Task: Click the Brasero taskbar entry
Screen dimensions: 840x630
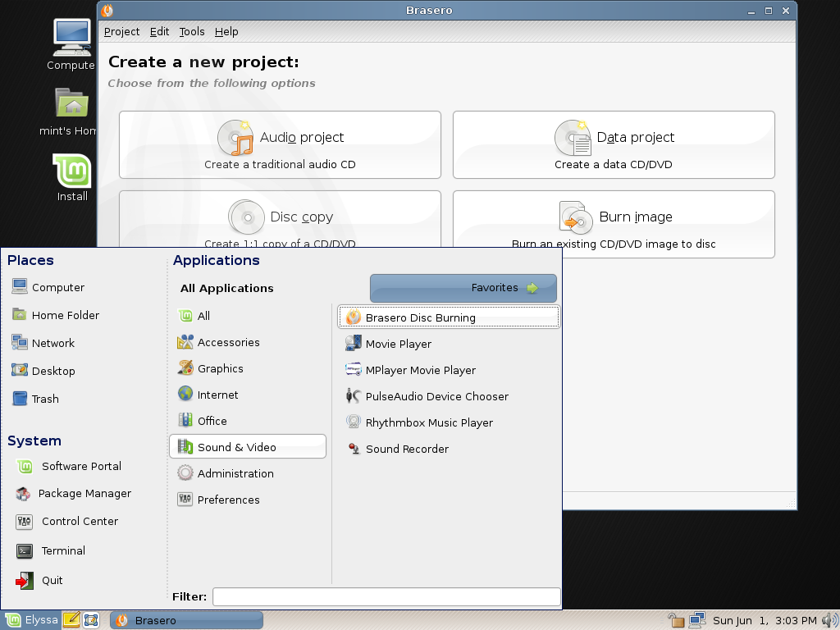Action: click(186, 620)
